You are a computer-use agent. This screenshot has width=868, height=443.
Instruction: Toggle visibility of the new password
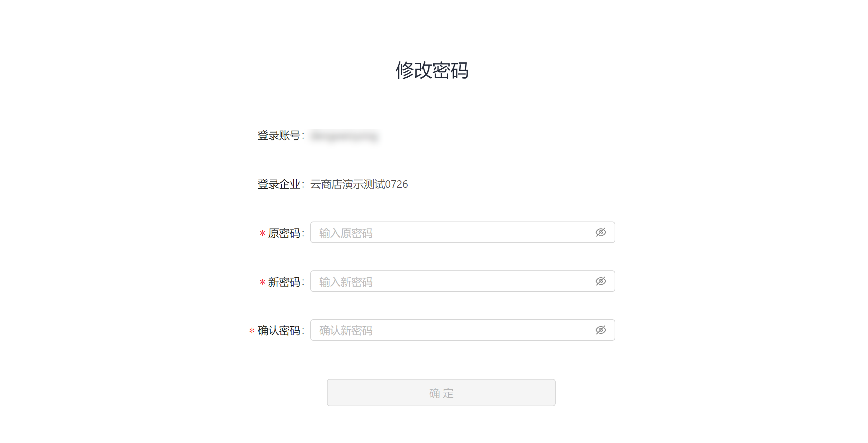point(601,281)
